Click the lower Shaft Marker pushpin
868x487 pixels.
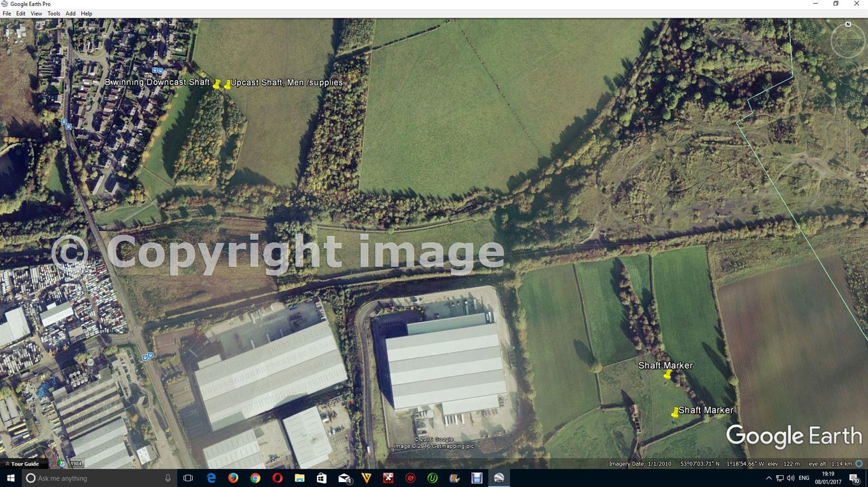(675, 413)
